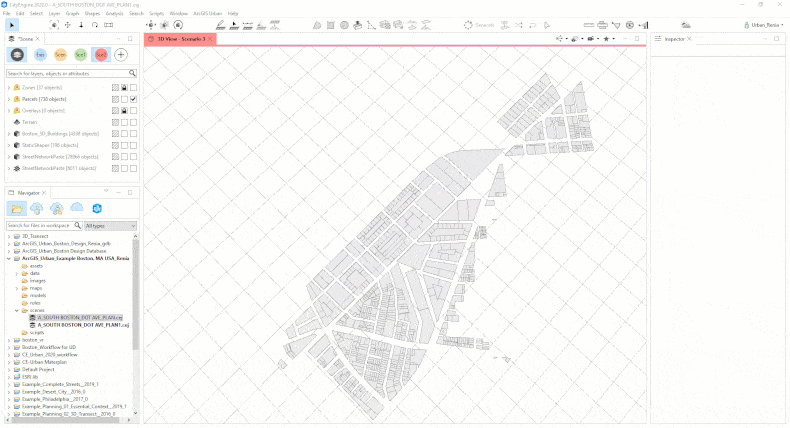The image size is (790, 428).
Task: Add a new scenario with plus button
Action: (121, 54)
